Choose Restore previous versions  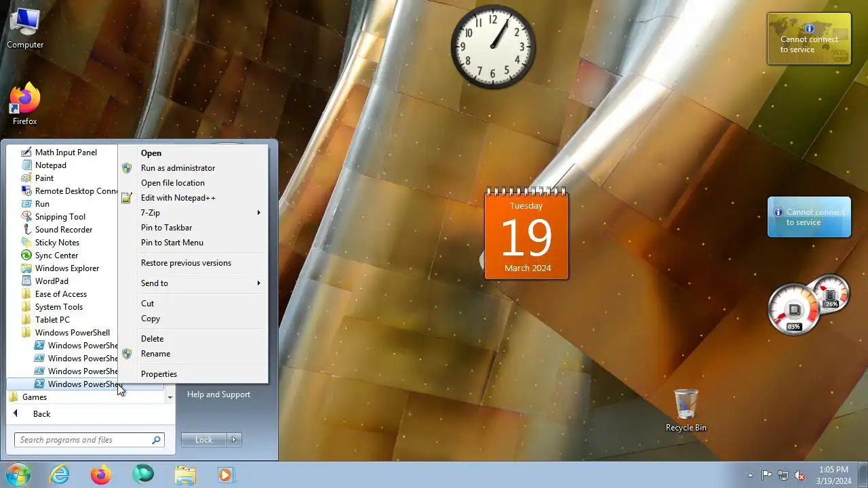click(194, 263)
